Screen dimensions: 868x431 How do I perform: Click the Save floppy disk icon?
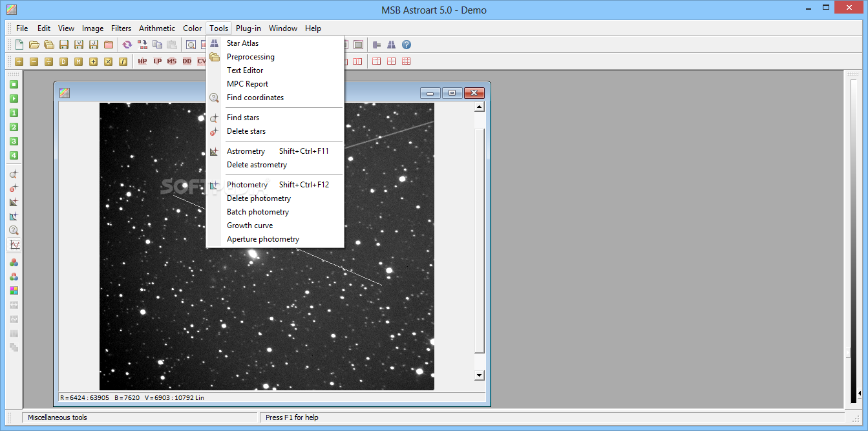point(63,45)
